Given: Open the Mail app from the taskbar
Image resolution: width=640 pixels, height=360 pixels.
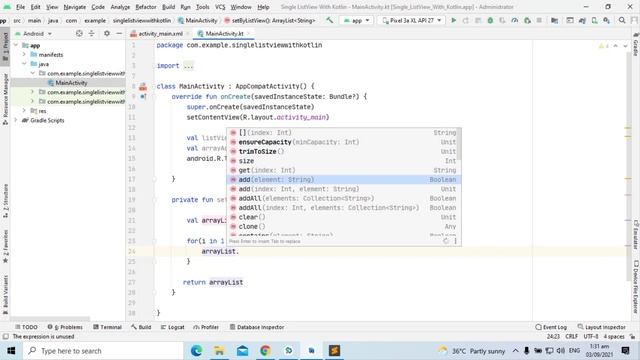Looking at the screenshot, I should click(242, 351).
